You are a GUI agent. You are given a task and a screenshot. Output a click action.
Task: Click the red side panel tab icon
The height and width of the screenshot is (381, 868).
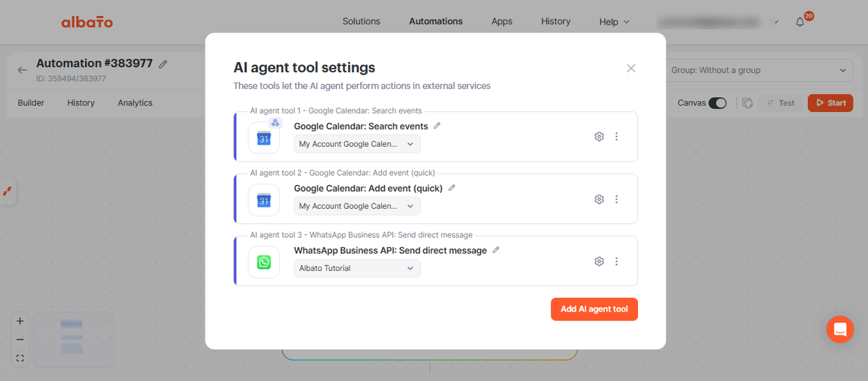pos(8,192)
